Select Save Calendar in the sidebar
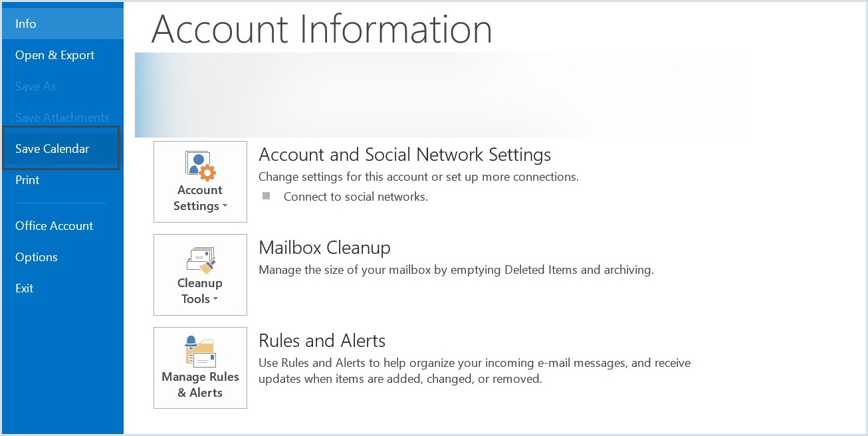The height and width of the screenshot is (436, 868). (x=52, y=148)
